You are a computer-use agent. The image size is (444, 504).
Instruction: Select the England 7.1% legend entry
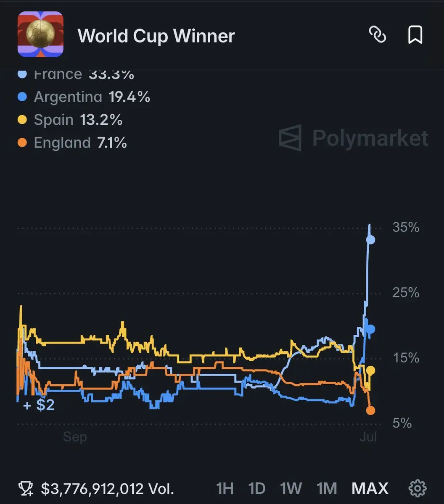[x=72, y=143]
